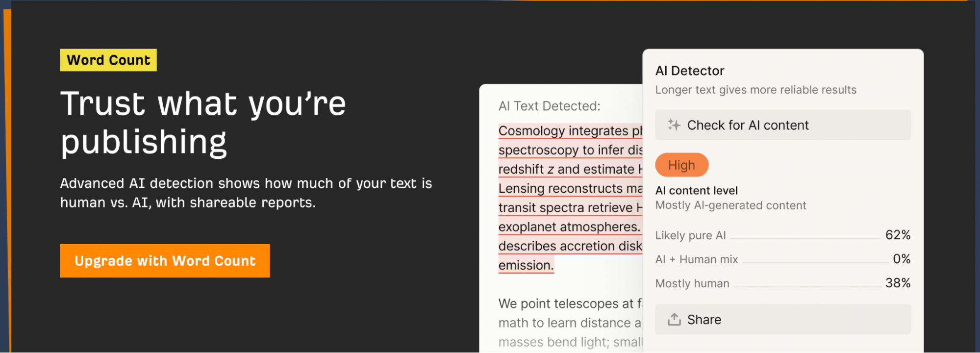Click the yellow Word Count badge
Image resolution: width=980 pixels, height=353 pixels.
pyautogui.click(x=108, y=60)
